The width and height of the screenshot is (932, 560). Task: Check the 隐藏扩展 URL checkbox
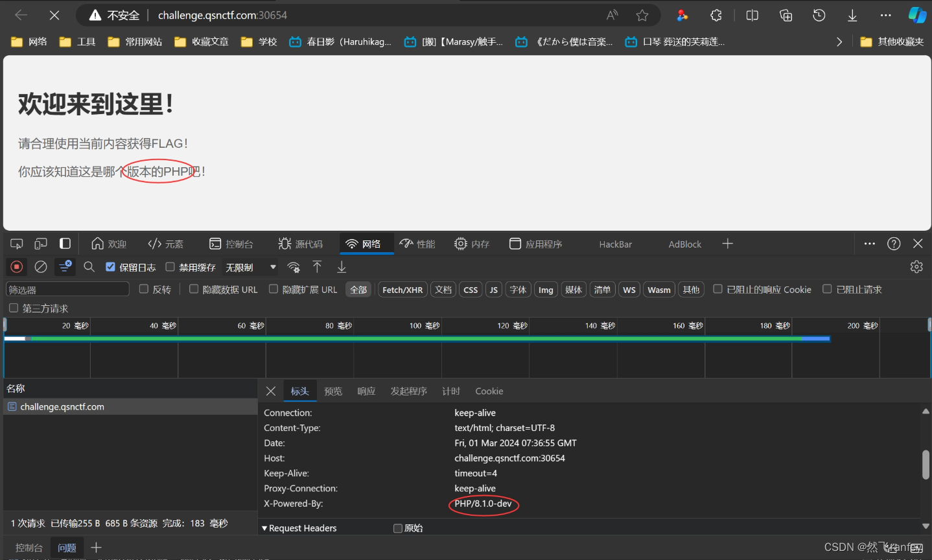tap(274, 289)
